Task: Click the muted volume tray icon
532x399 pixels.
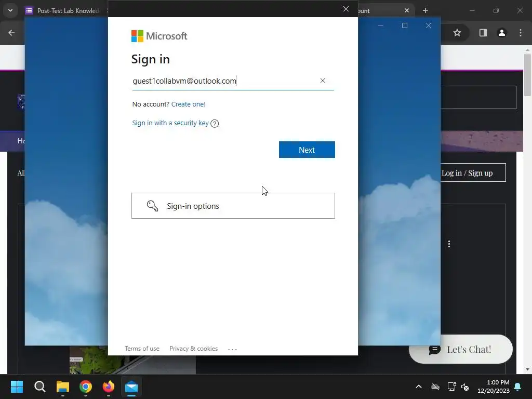Action: pos(465,387)
